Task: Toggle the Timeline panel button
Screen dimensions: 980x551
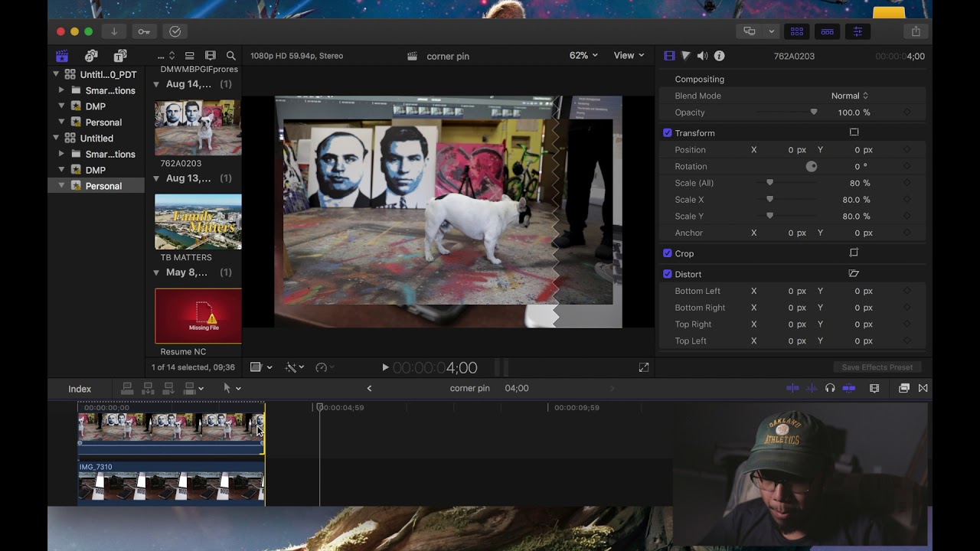Action: click(x=827, y=31)
